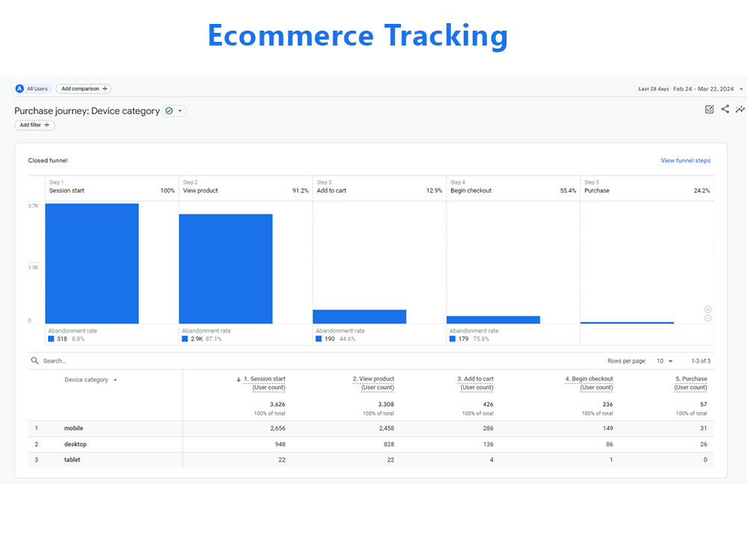Click the zoom out minus icon on chart
The width and height of the screenshot is (747, 560).
[708, 318]
